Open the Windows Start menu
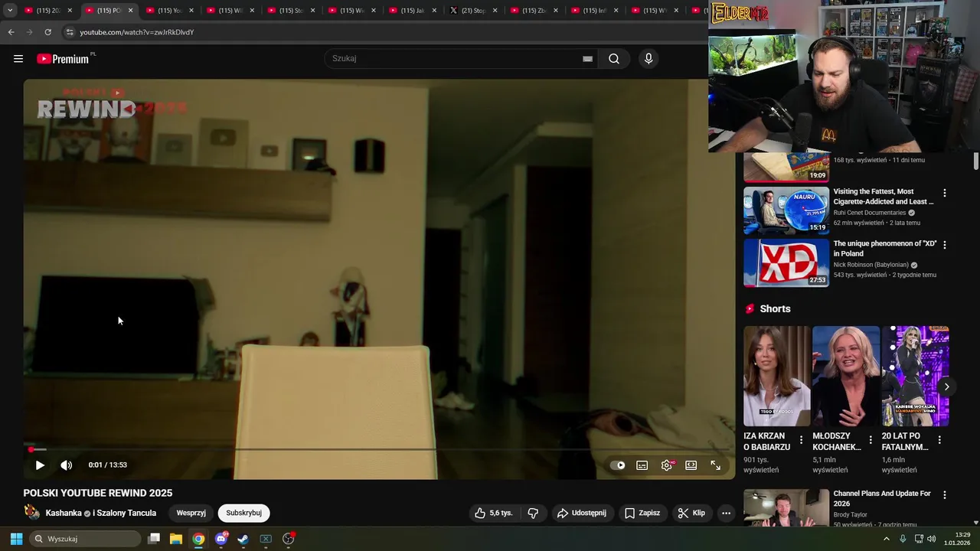 coord(16,539)
